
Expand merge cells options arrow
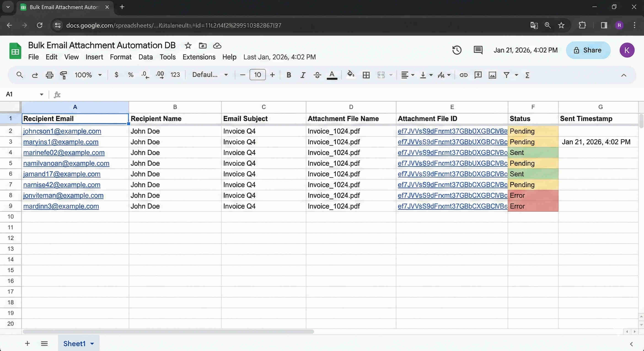391,75
